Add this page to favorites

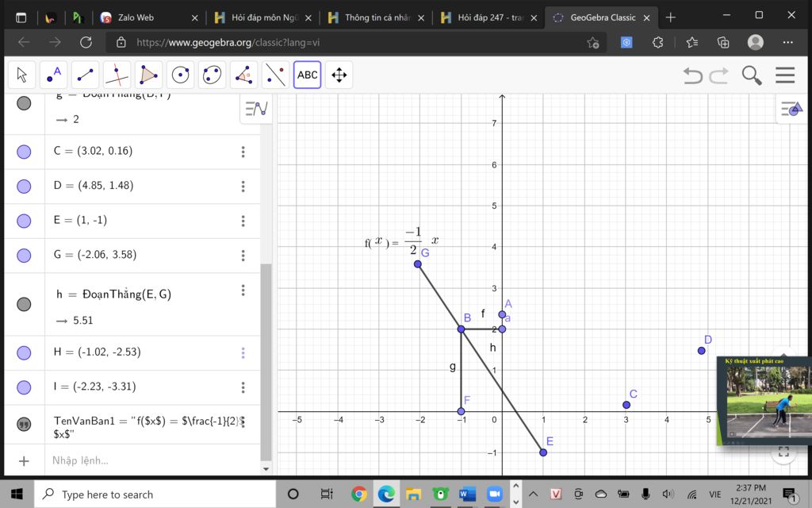click(593, 43)
